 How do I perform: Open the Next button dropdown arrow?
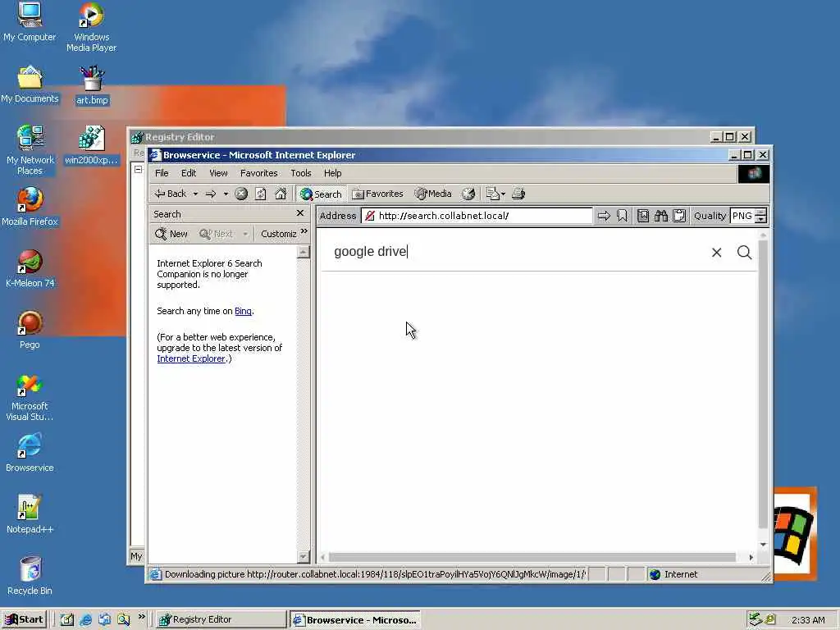coord(245,234)
